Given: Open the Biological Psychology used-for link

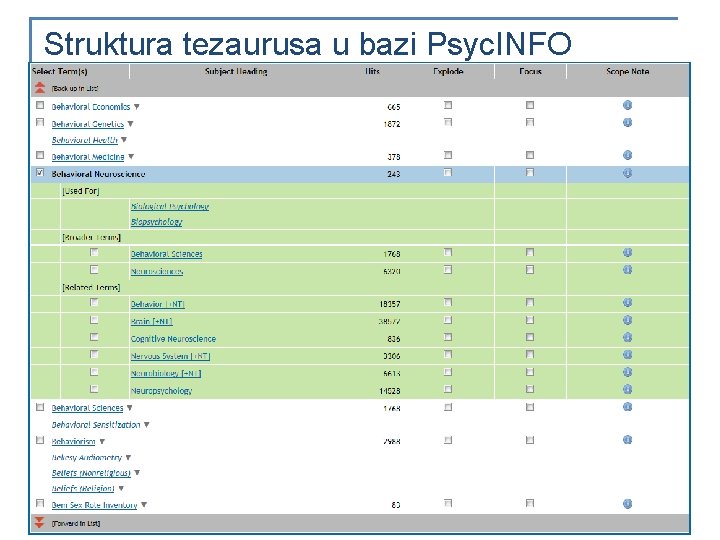Looking at the screenshot, I should (170, 206).
